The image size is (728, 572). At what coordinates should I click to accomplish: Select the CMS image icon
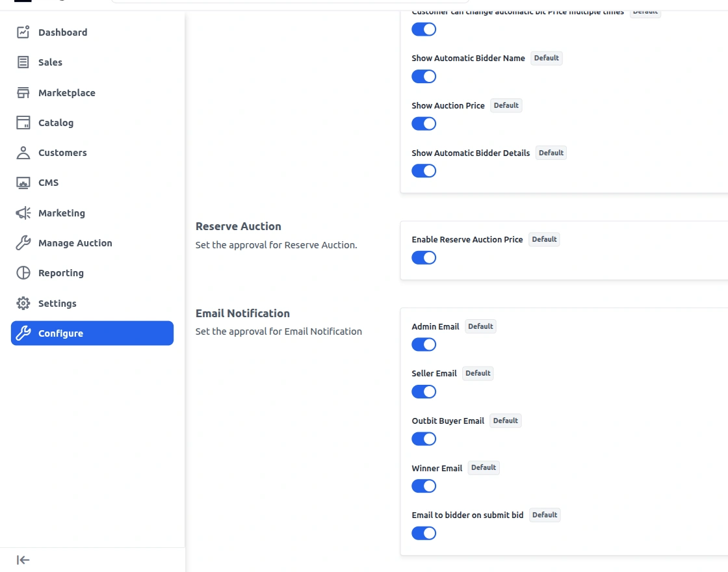point(22,182)
